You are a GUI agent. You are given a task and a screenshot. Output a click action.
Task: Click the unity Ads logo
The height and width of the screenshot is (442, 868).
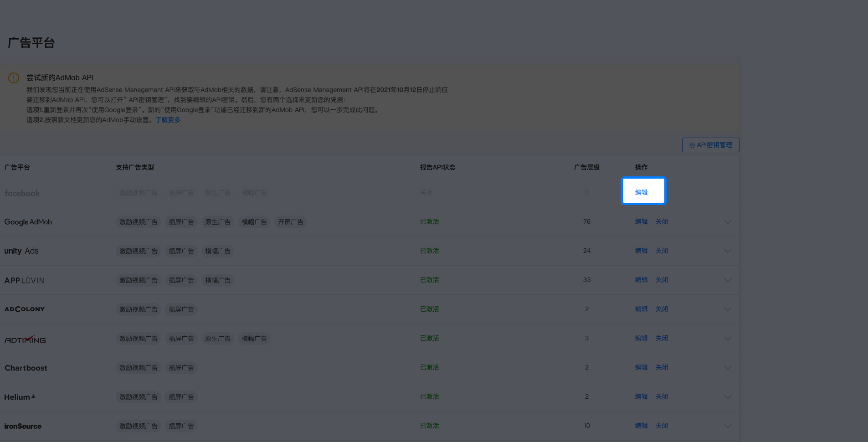(21, 251)
